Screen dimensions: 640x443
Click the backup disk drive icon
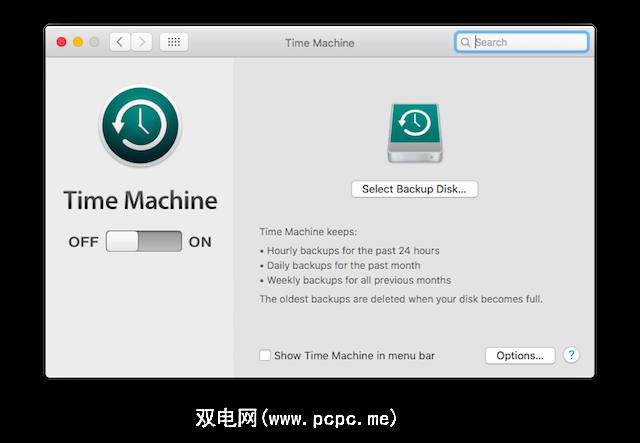click(415, 133)
